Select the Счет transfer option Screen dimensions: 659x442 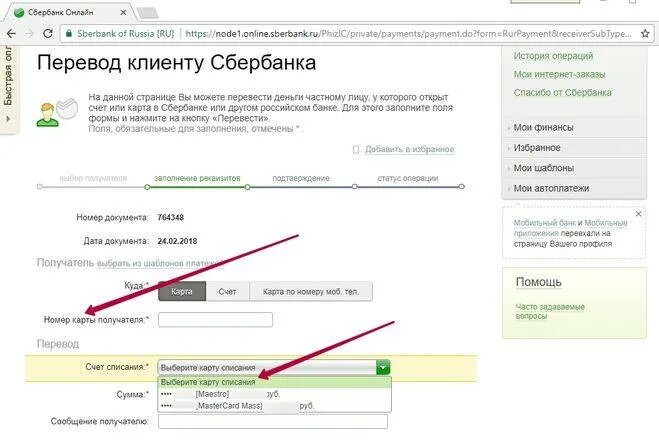coord(227,292)
